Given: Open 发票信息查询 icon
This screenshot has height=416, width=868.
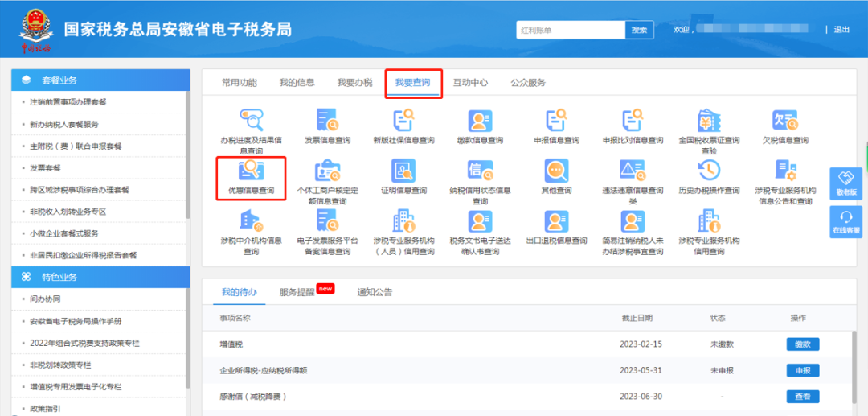Looking at the screenshot, I should pos(328,120).
